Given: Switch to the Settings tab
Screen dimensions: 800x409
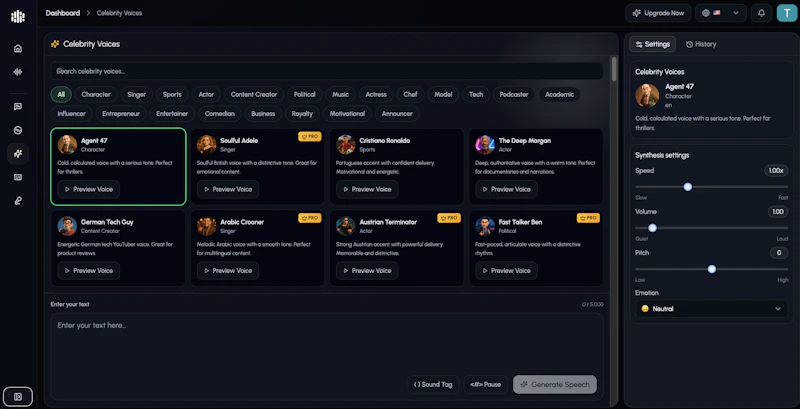Looking at the screenshot, I should click(x=653, y=44).
